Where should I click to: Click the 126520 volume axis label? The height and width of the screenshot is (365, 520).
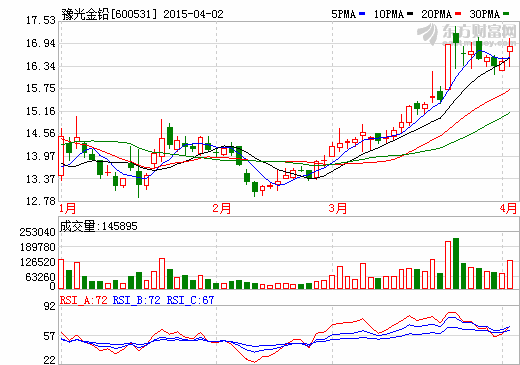37,262
